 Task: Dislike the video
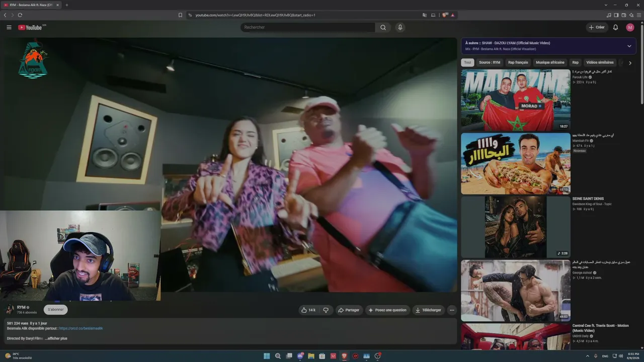click(x=326, y=310)
